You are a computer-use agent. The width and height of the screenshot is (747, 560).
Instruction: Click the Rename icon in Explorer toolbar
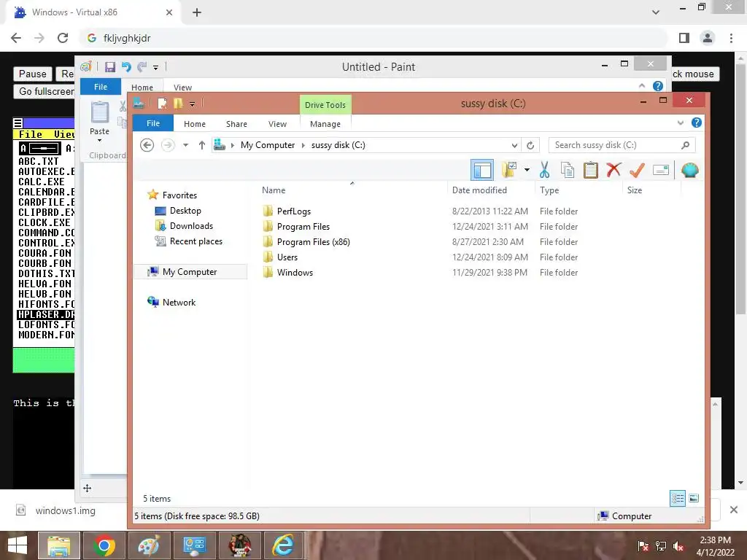(661, 169)
